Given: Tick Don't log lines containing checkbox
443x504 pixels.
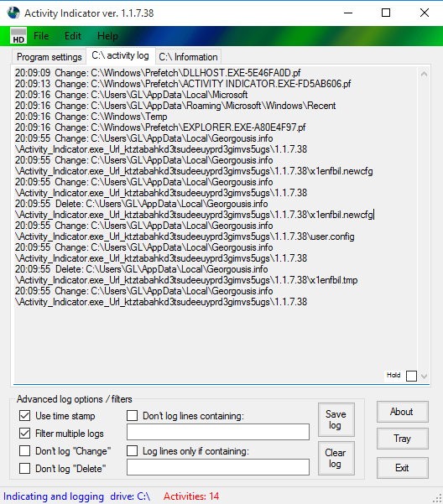Looking at the screenshot, I should 132,416.
